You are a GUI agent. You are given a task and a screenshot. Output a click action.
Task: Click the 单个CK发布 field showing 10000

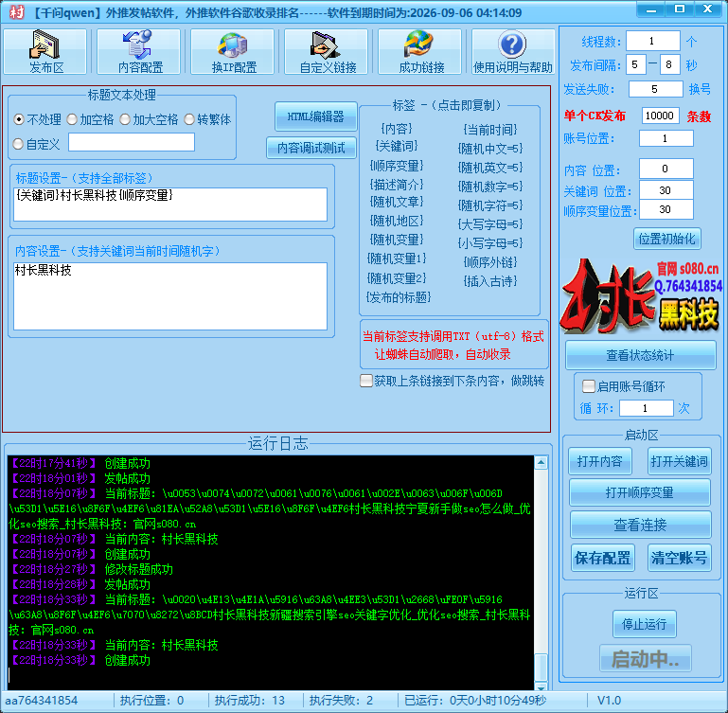[x=660, y=116]
